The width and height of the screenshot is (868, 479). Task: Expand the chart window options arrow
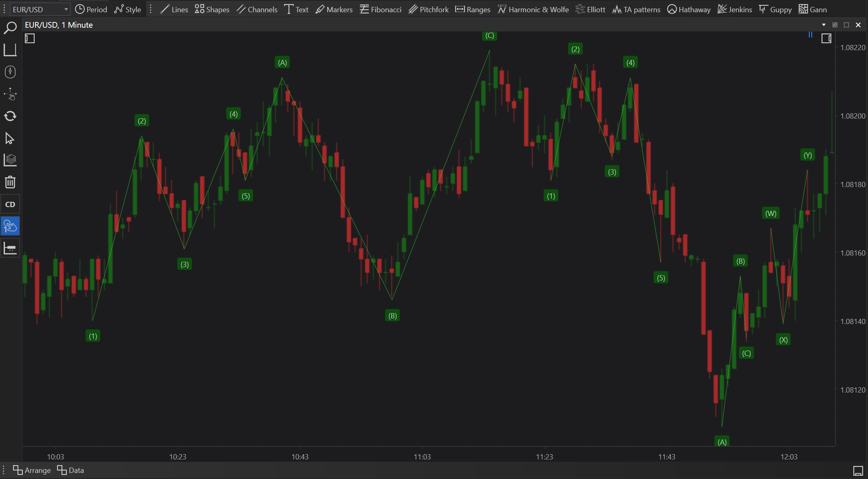[x=824, y=25]
